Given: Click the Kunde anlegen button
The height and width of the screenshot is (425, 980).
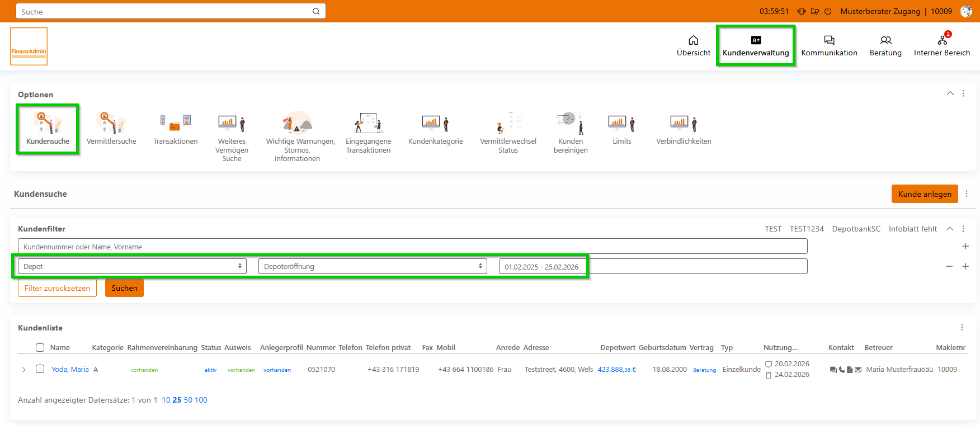Looking at the screenshot, I should [x=924, y=194].
